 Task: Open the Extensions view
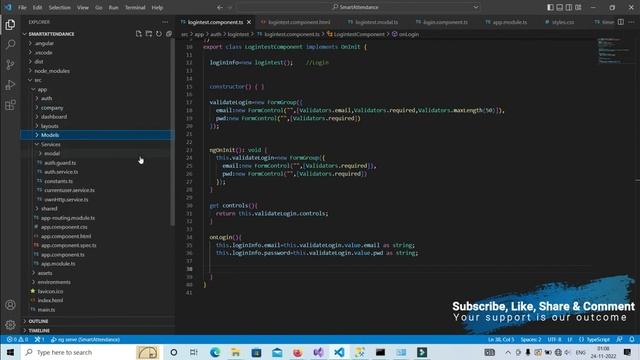pyautogui.click(x=10, y=105)
